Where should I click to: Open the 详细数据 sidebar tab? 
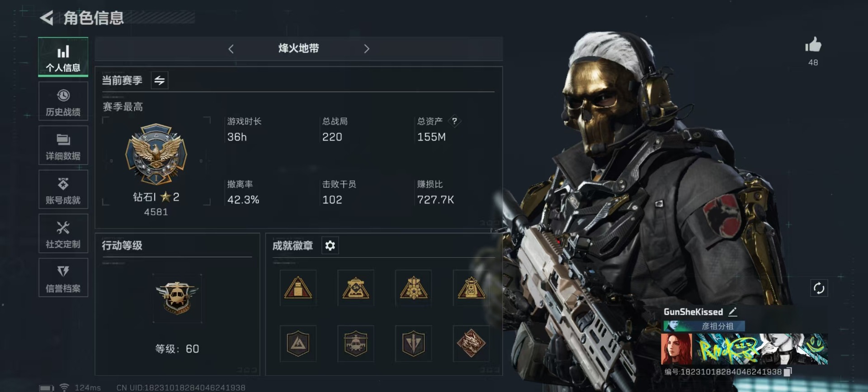click(63, 146)
